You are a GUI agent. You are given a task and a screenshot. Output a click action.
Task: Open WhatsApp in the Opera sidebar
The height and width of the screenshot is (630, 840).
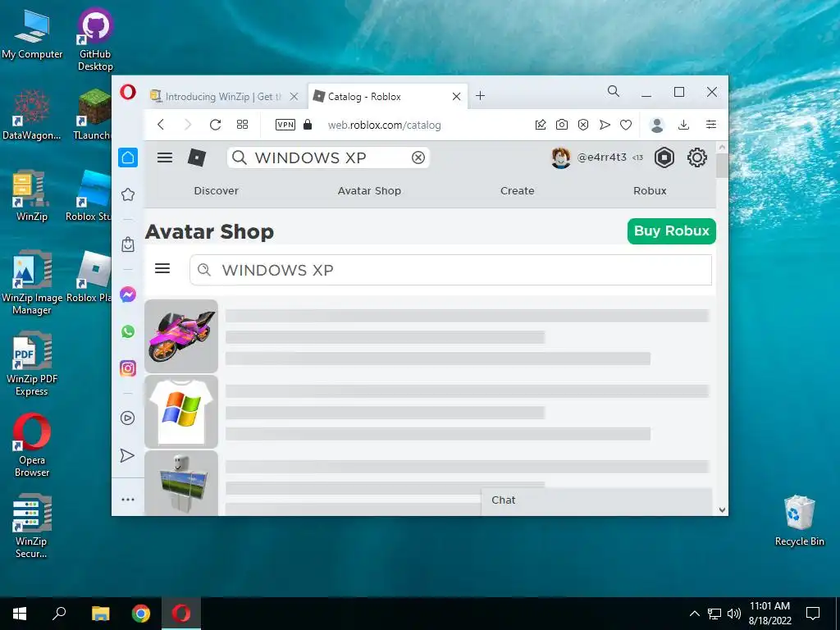click(x=128, y=331)
